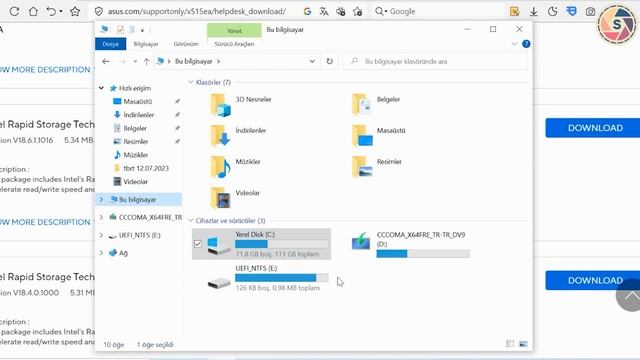Open the İndirilenler folder in Klasörler
The width and height of the screenshot is (640, 360).
238,135
